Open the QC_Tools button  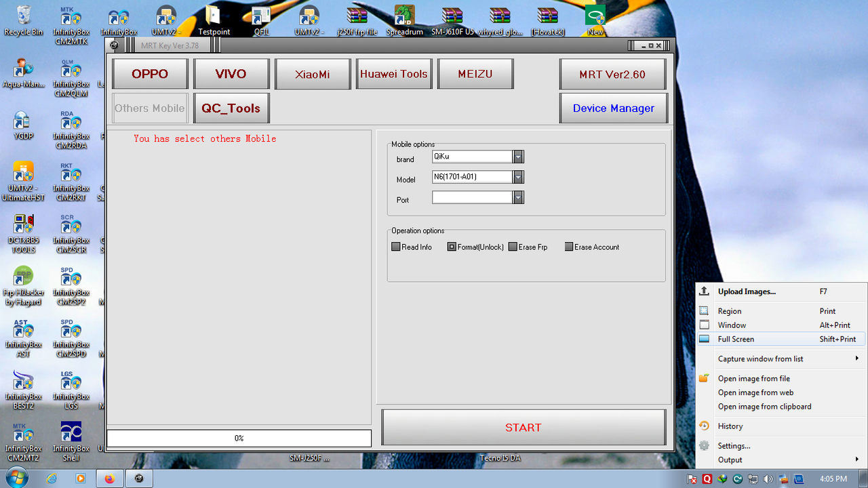[x=231, y=108]
